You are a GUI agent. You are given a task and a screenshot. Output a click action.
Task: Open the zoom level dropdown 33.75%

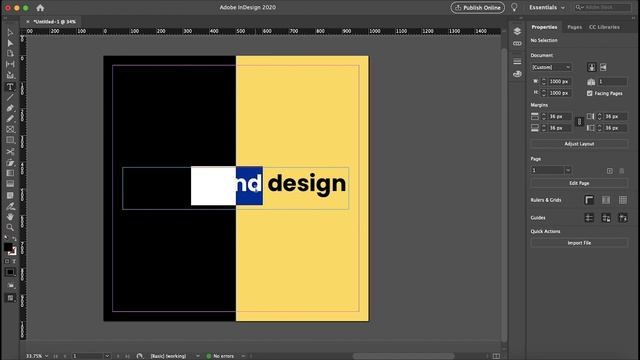pos(46,356)
